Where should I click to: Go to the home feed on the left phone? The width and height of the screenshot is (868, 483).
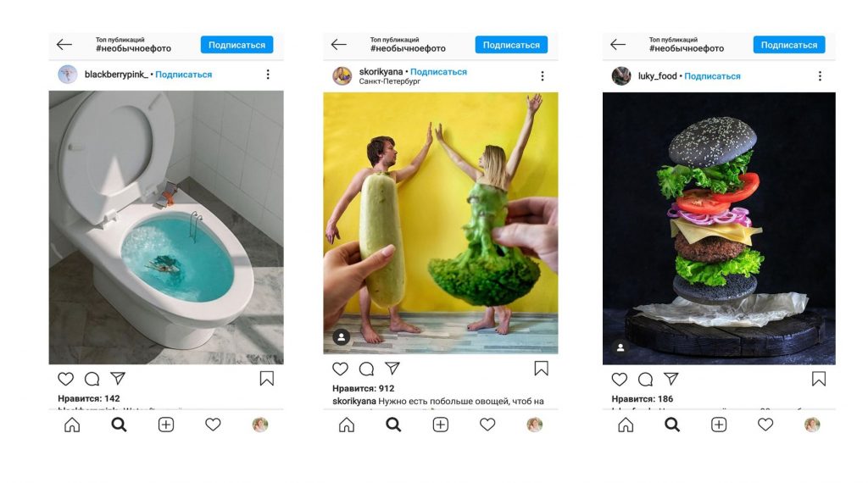[72, 425]
